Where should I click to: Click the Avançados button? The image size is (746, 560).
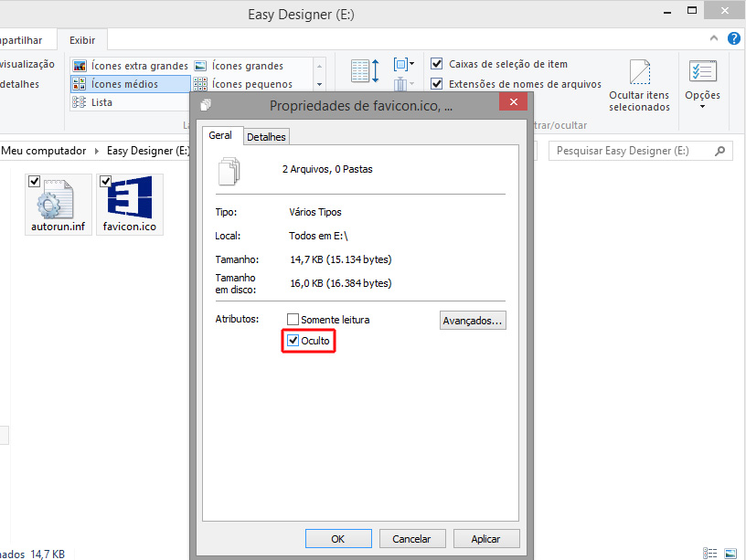(x=472, y=321)
